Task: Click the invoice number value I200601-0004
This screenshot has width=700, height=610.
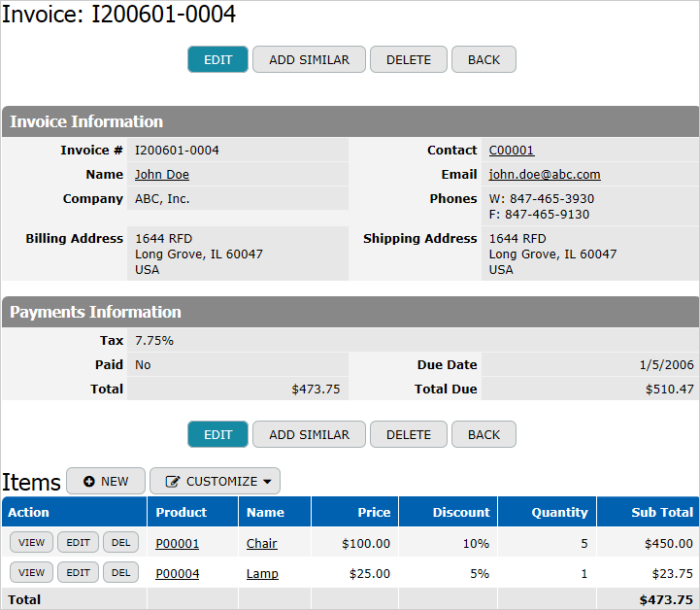Action: 177,151
